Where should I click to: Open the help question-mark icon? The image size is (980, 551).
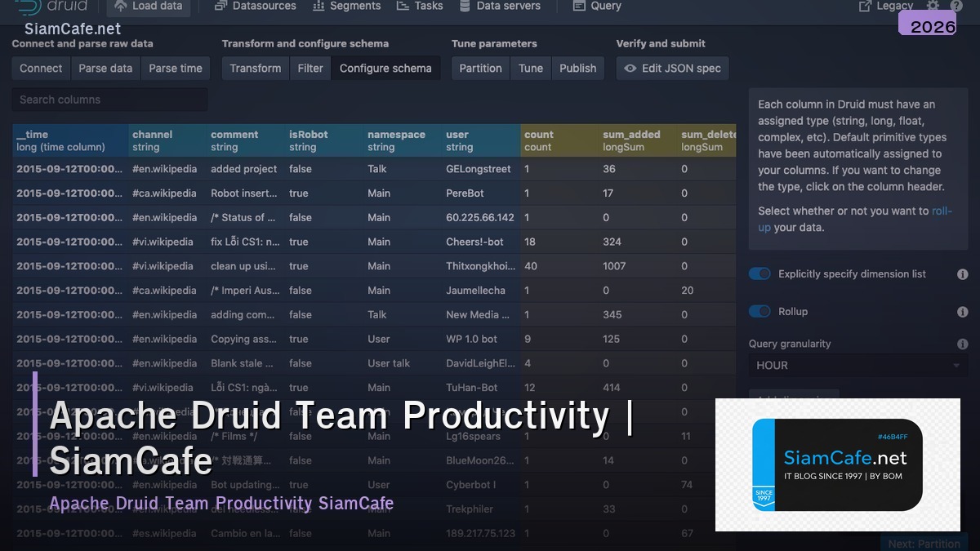[x=957, y=6]
